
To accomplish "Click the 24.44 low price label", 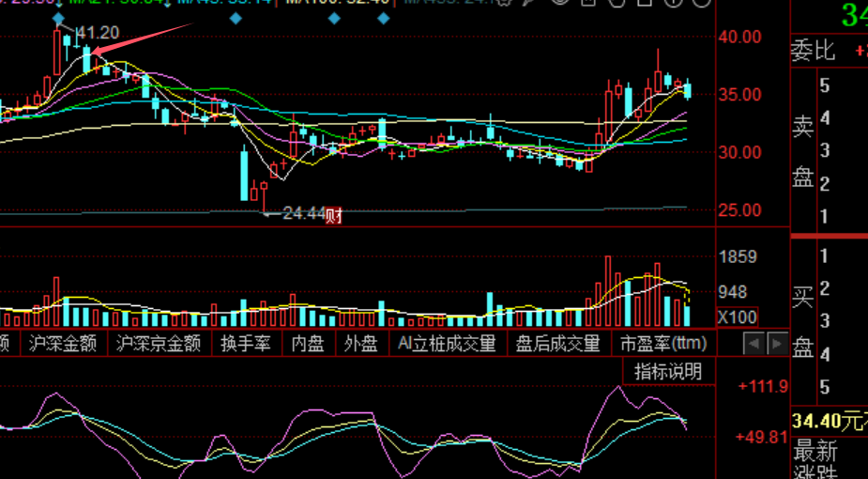I will (303, 214).
